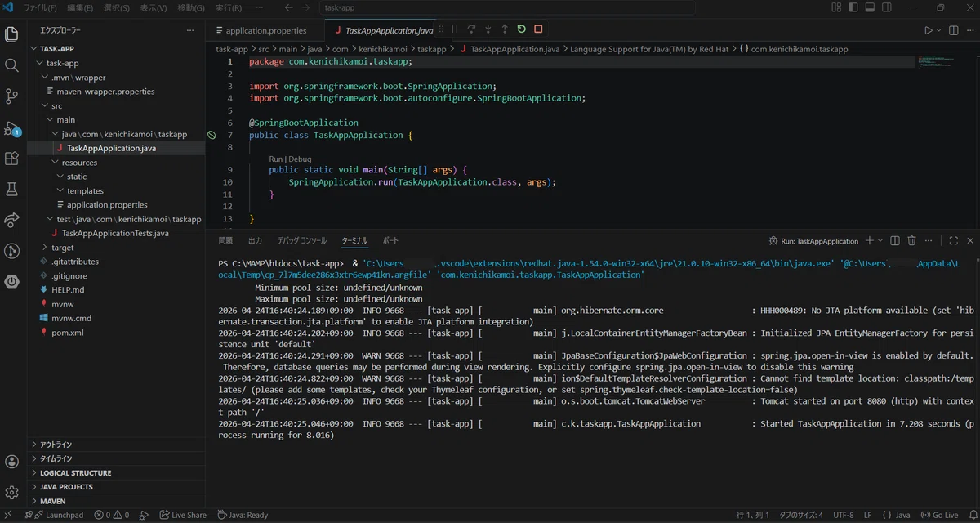
Task: Open the 選択(S) menu
Action: [x=117, y=8]
